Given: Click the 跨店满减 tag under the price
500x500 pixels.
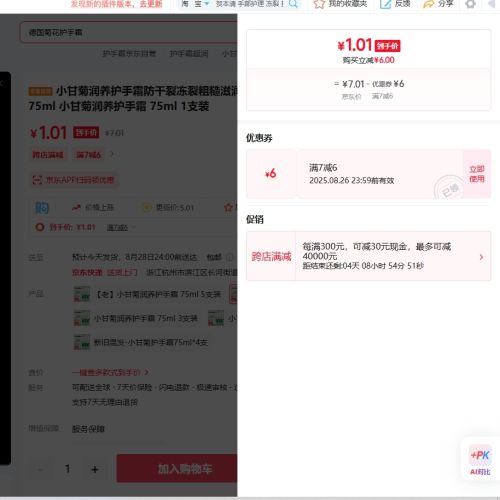Looking at the screenshot, I should pyautogui.click(x=48, y=155).
